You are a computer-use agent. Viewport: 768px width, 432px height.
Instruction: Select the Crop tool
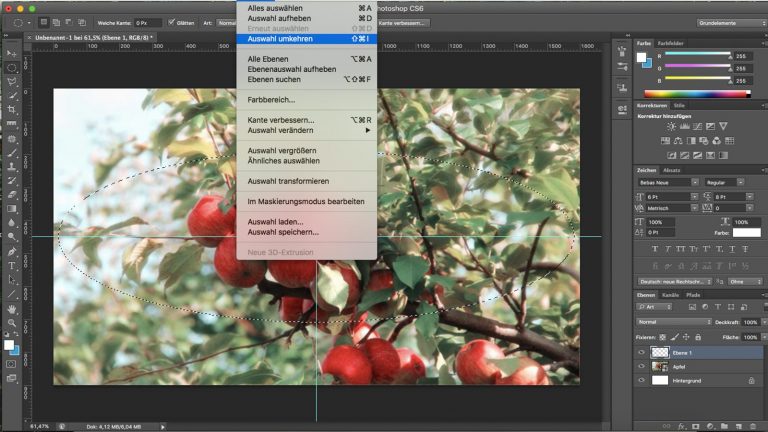click(12, 109)
